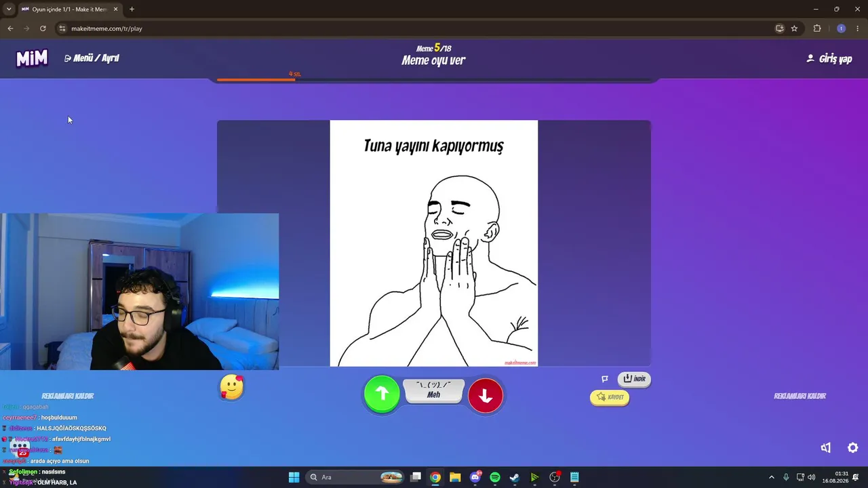Open Chrome from the taskbar
Image resolution: width=868 pixels, height=488 pixels.
[x=435, y=477]
